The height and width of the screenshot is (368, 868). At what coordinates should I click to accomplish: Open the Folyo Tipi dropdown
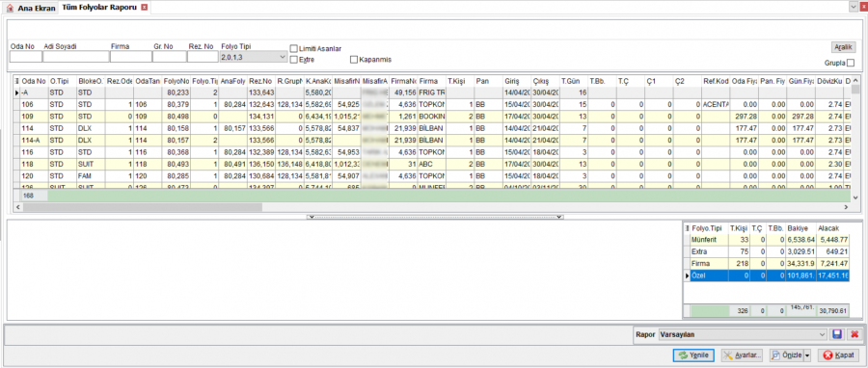[x=283, y=57]
